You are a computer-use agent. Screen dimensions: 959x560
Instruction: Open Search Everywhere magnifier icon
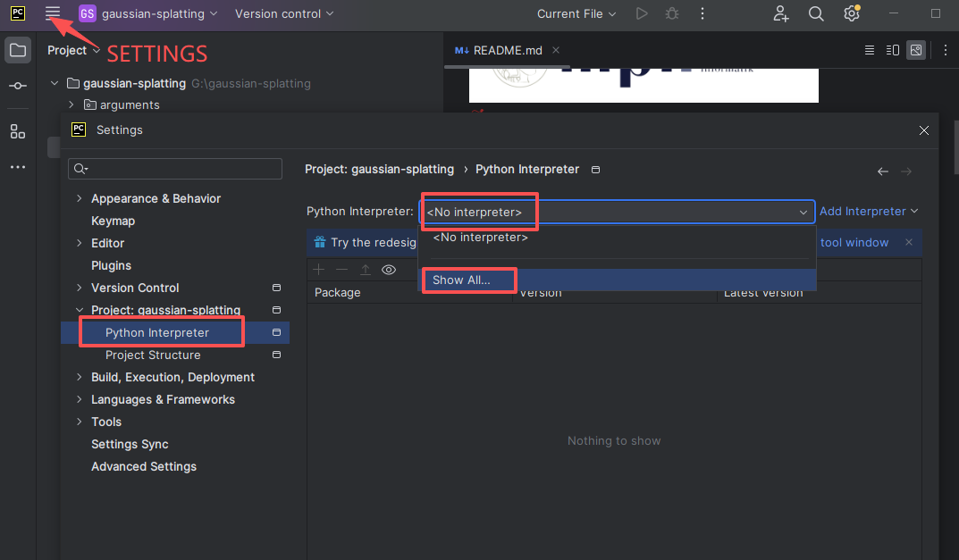click(816, 13)
